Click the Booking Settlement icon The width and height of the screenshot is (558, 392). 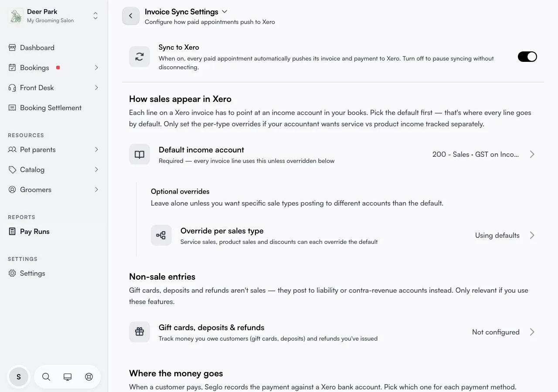tap(12, 108)
